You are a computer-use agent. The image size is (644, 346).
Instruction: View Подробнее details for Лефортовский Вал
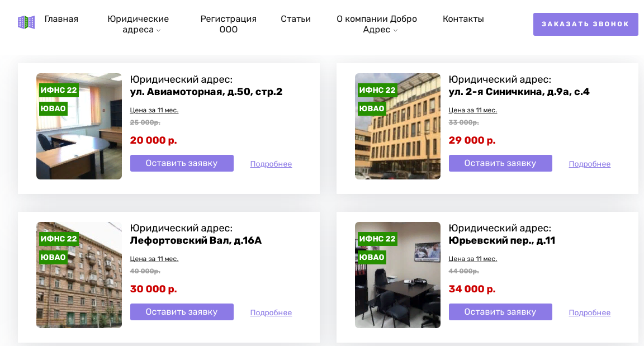tap(271, 313)
